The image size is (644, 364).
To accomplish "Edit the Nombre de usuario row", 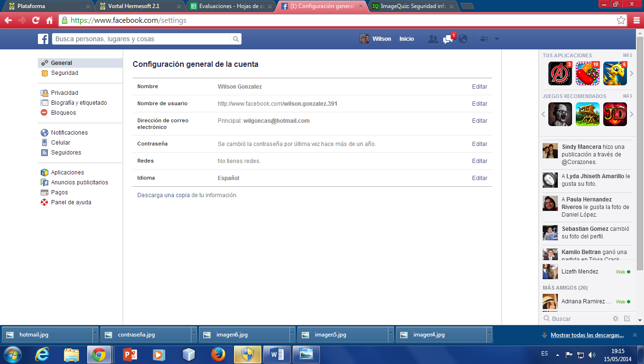I will point(479,104).
